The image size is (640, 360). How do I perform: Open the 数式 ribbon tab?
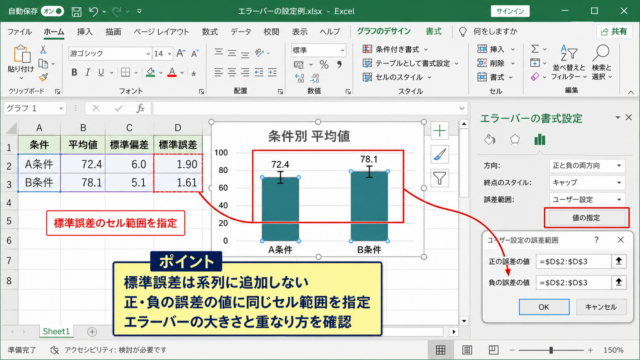pos(210,31)
